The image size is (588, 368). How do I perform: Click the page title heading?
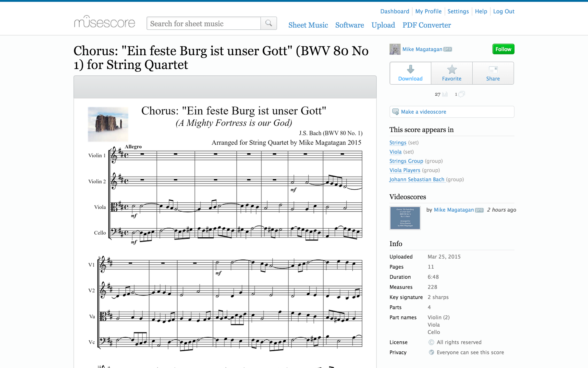[221, 57]
